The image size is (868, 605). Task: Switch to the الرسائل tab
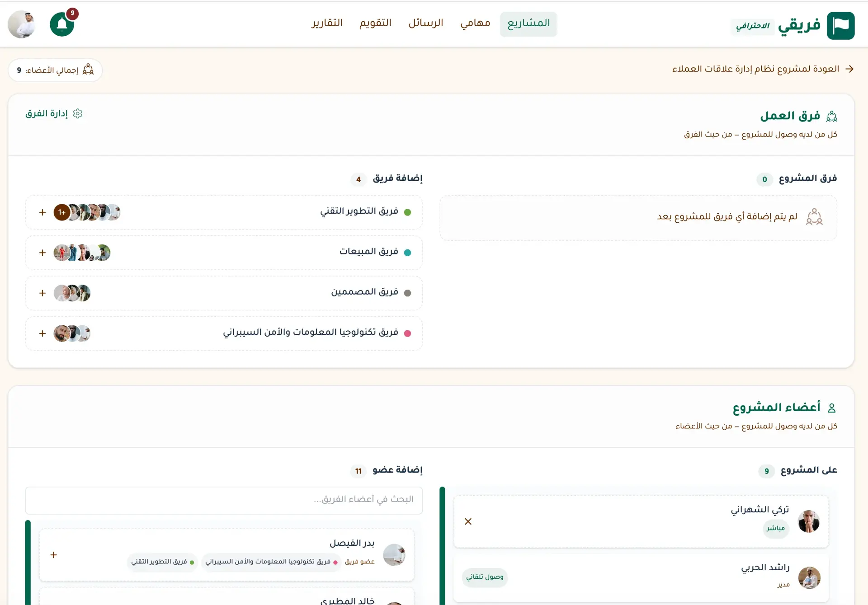point(426,23)
